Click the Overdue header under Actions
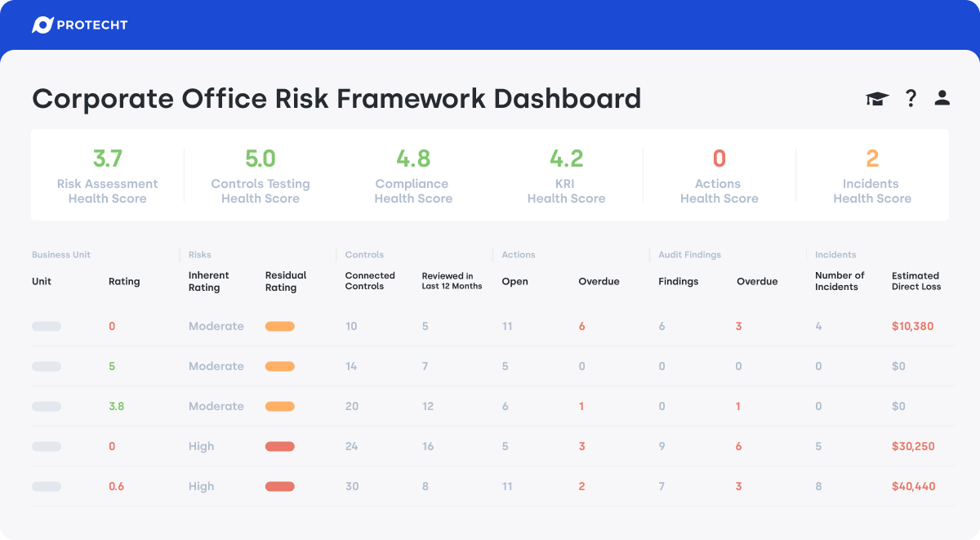Screen dimensions: 980x540 [599, 281]
